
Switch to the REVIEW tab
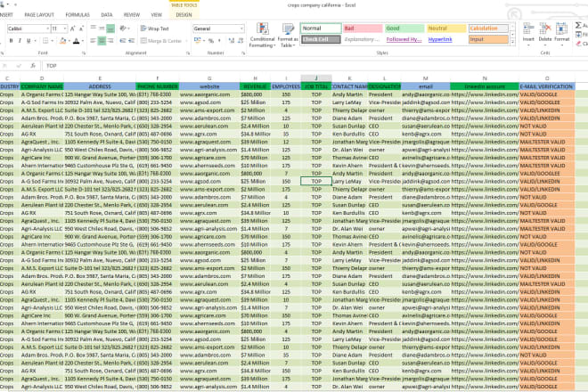click(132, 14)
